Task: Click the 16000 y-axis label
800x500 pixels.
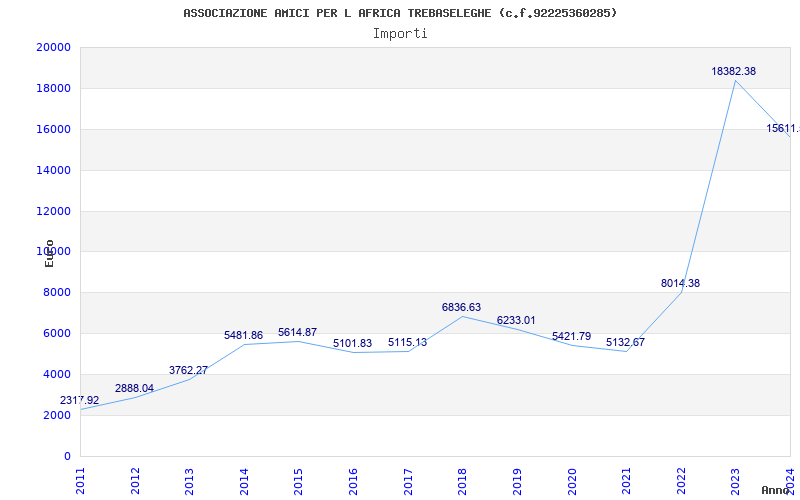Action: coord(54,130)
